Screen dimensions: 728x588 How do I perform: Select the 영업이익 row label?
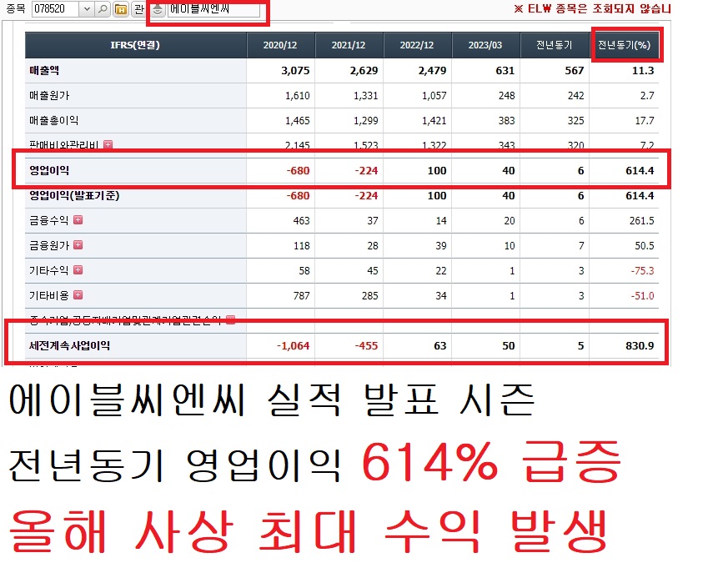coord(49,170)
